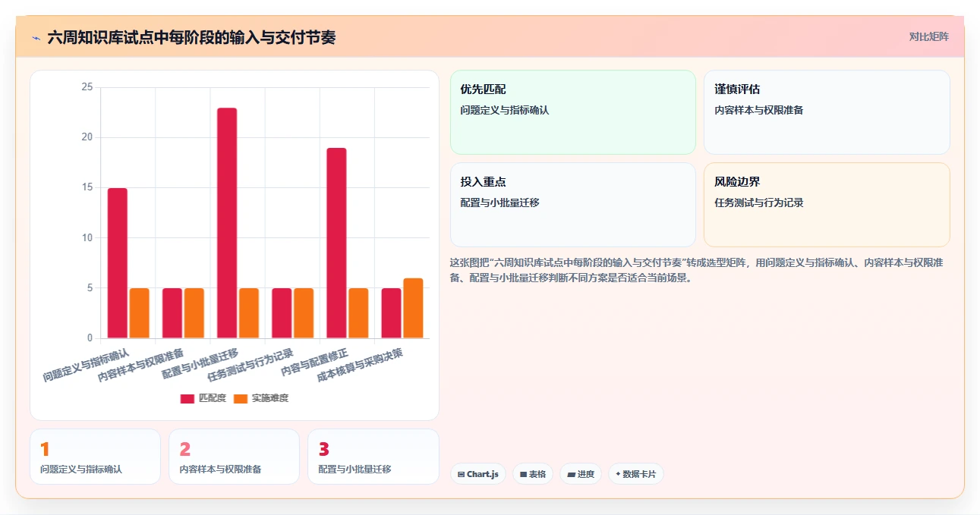980x515 pixels.
Task: Click the pink number 2 in ranking
Action: [x=184, y=449]
